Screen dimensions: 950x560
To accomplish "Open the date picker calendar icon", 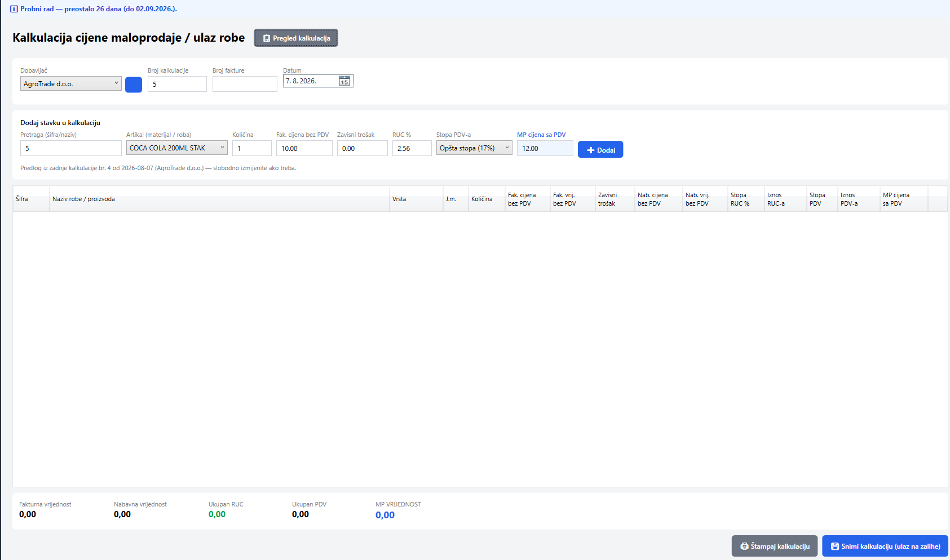I will point(344,81).
